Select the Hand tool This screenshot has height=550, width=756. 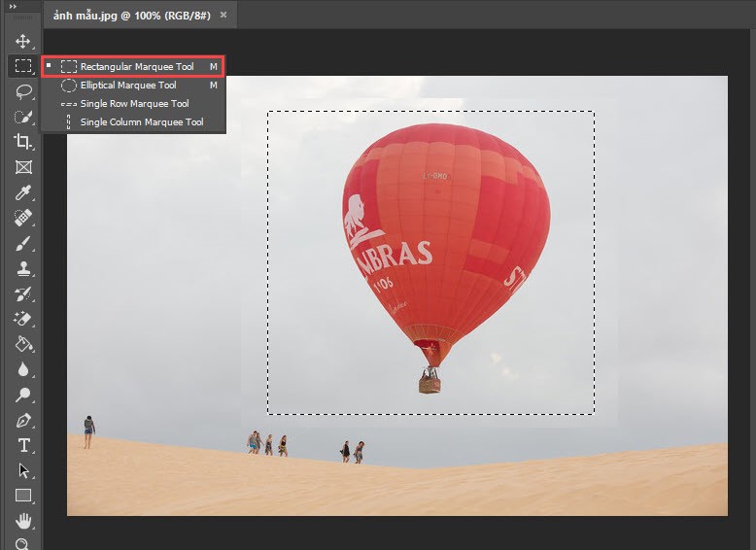point(22,521)
